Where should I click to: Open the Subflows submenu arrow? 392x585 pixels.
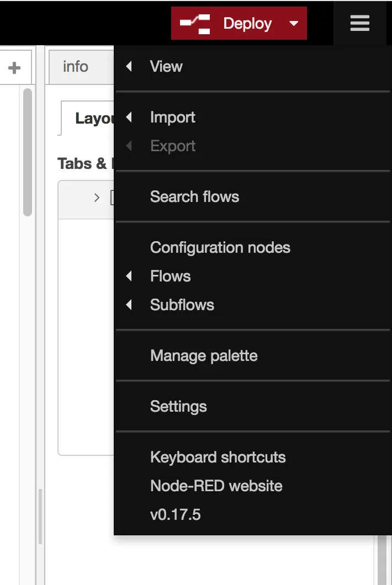129,305
